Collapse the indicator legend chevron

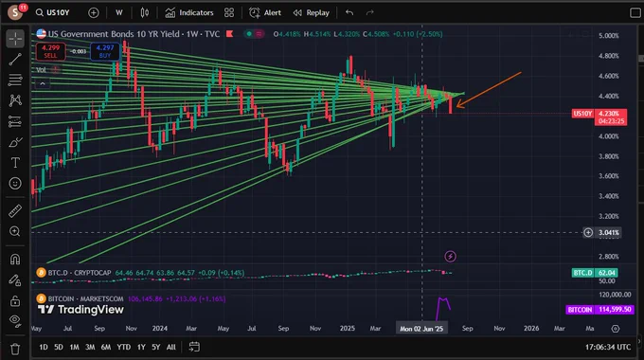tap(43, 84)
